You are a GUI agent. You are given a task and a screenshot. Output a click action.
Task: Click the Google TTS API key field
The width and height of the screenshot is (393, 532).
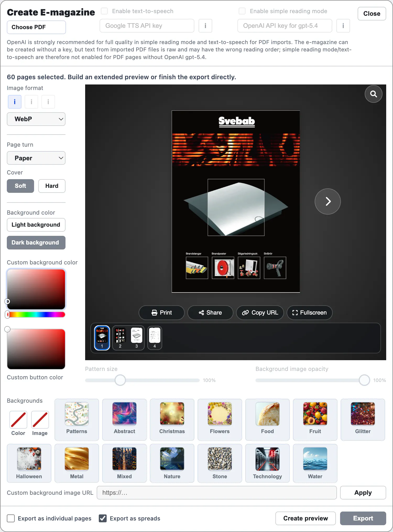pos(147,26)
